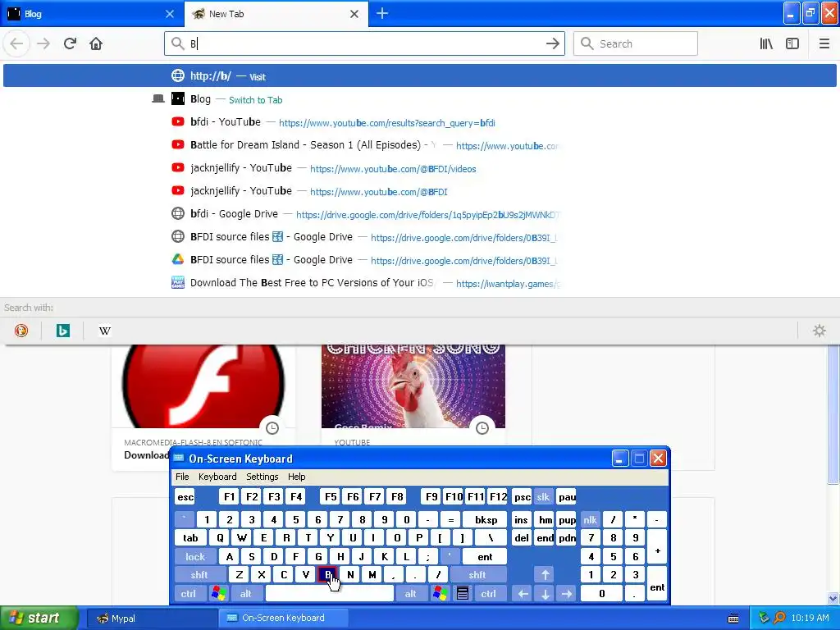The width and height of the screenshot is (840, 630).
Task: Click the Windows start button
Action: click(39, 618)
